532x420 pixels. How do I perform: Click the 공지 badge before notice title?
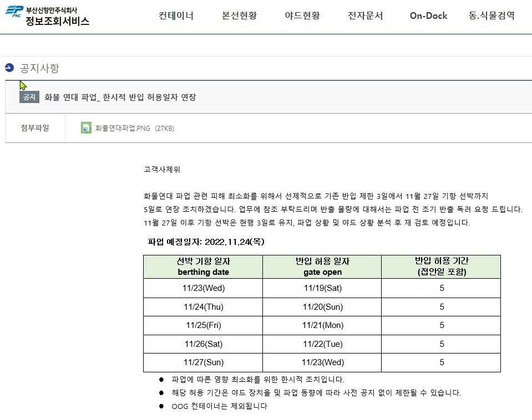click(29, 97)
